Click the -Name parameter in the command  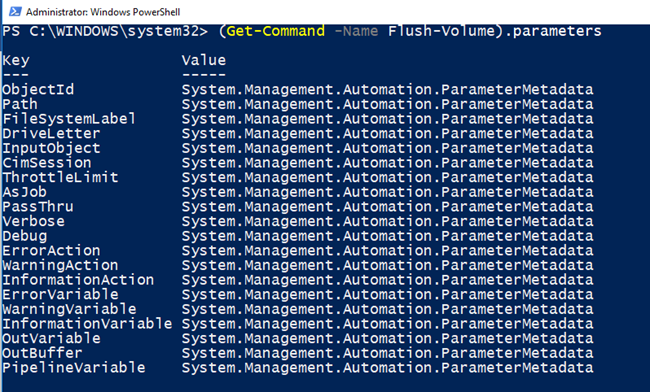coord(356,31)
